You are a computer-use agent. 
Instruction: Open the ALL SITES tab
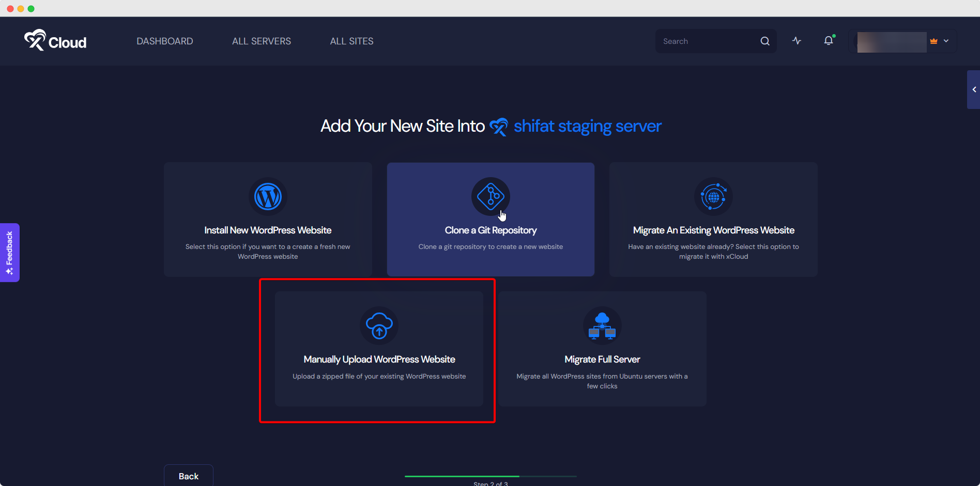click(x=351, y=41)
